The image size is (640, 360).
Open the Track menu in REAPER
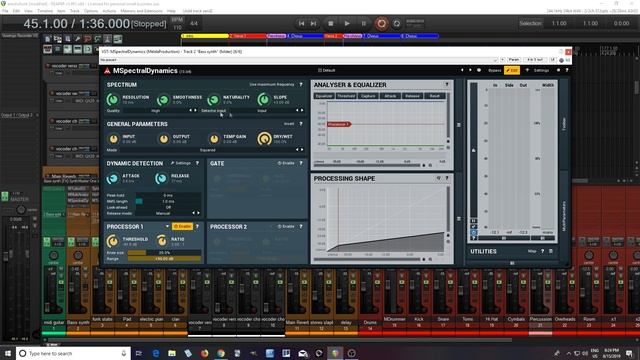[x=75, y=11]
